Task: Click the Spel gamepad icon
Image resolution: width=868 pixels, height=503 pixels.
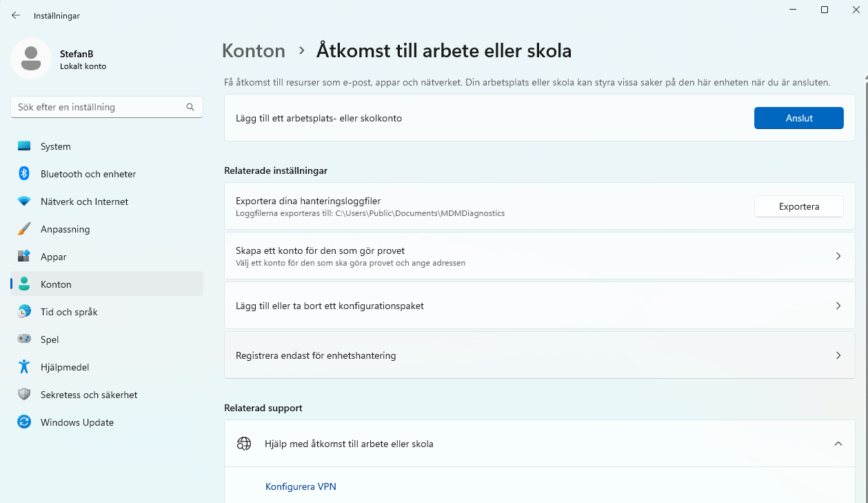Action: coord(24,339)
